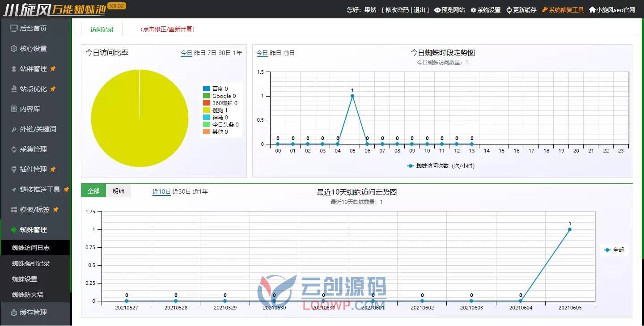
Task: Toggle 百度 legend color swatch
Action: (207, 89)
